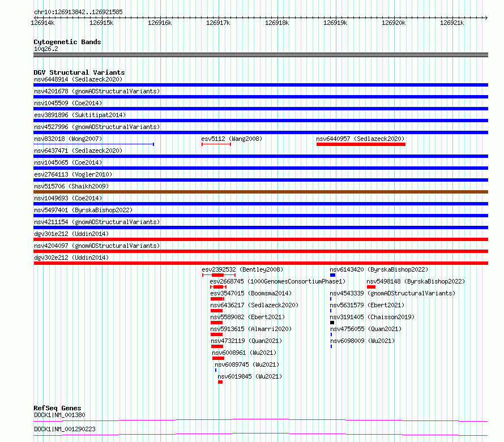Click the esv2392532 (Bentley2008) red feature
This screenshot has height=442, width=504.
[x=219, y=275]
